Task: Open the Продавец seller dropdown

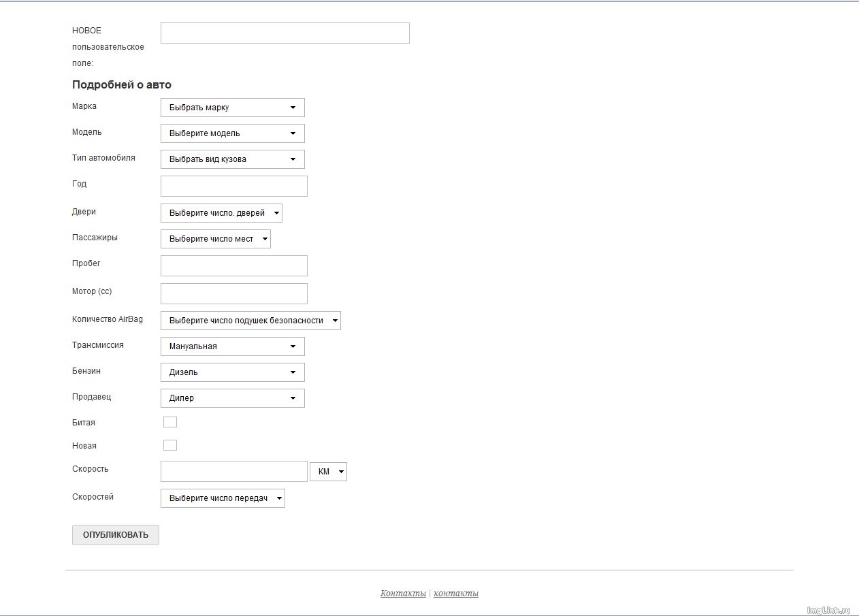Action: click(x=232, y=398)
